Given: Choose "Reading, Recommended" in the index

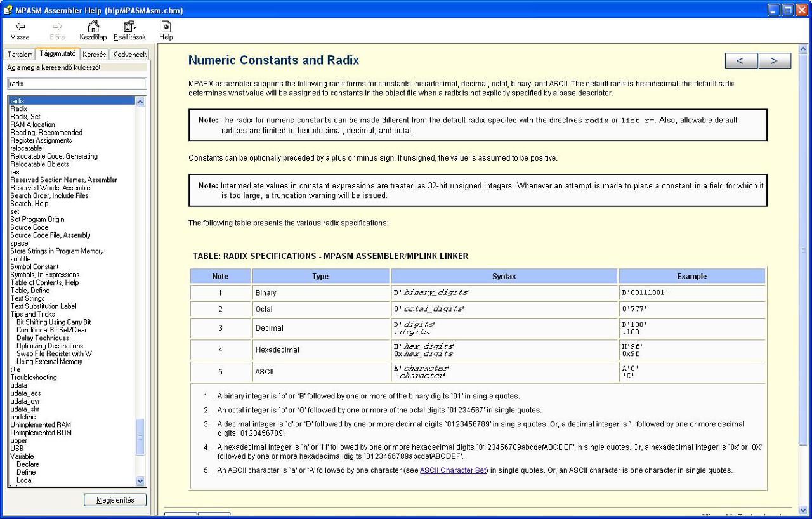Looking at the screenshot, I should [x=46, y=133].
